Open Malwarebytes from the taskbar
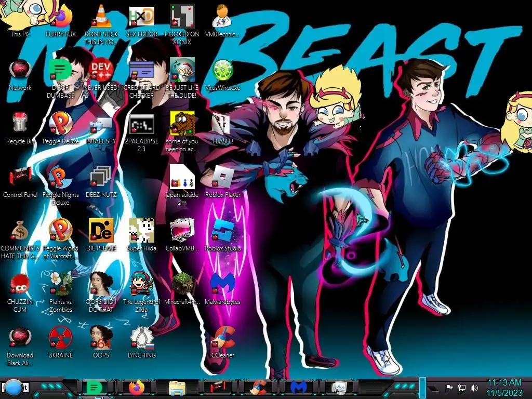Screen dimensions: 532x399 299,388
